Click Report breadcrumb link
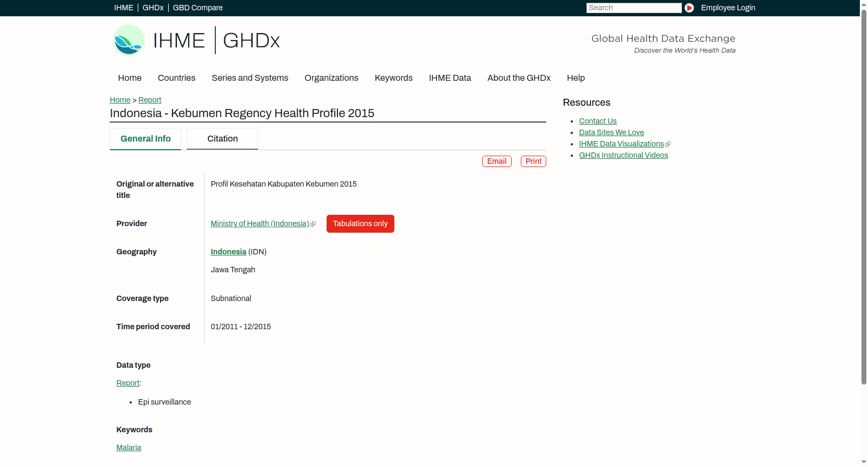This screenshot has width=868, height=467. [x=150, y=100]
